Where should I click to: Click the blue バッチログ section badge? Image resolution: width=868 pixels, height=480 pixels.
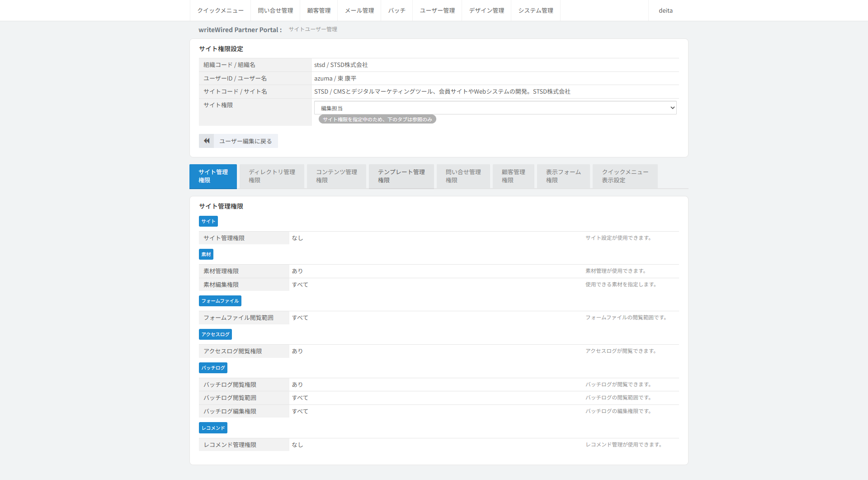tap(213, 368)
